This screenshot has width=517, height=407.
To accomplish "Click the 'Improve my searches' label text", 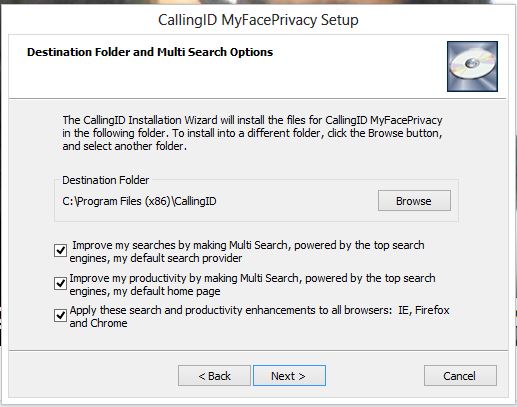I will click(x=247, y=252).
